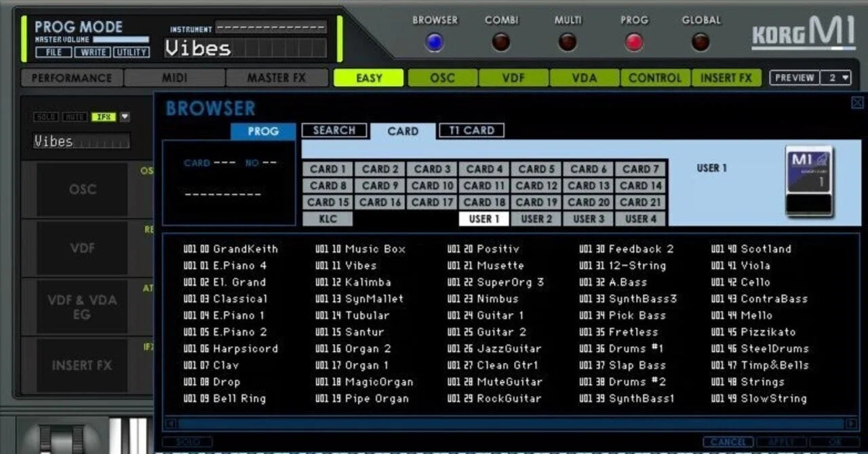Select CARD 18 button
The width and height of the screenshot is (868, 454).
484,201
